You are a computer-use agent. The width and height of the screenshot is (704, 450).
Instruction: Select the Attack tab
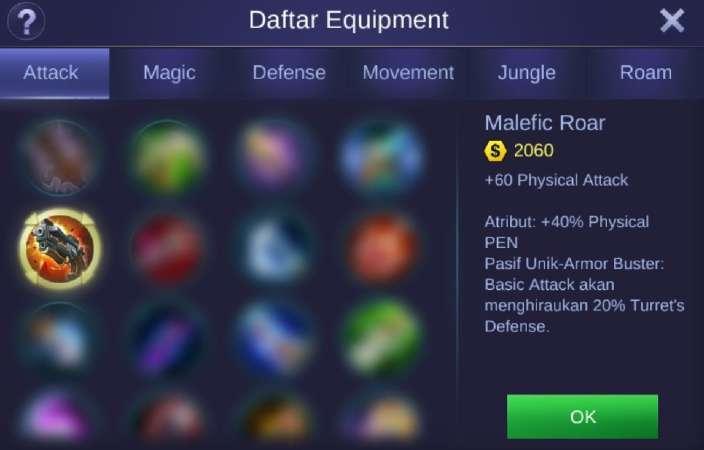(54, 73)
